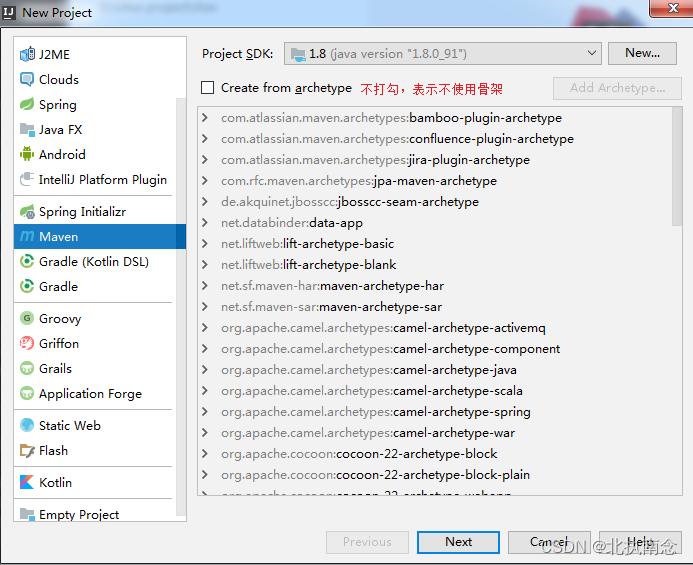This screenshot has height=565, width=693.
Task: Click the Grails icon
Action: (x=27, y=369)
